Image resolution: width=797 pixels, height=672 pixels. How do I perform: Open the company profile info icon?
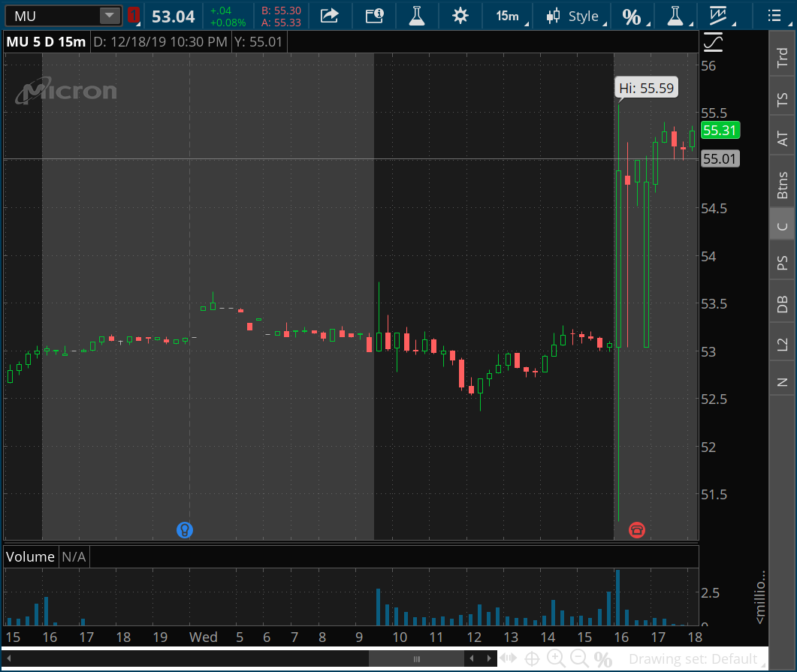click(375, 16)
